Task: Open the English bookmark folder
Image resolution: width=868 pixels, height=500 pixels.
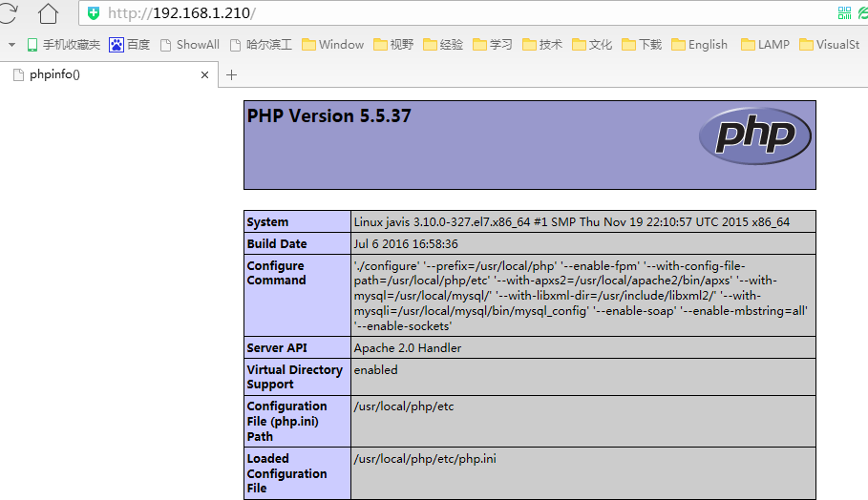Action: (699, 45)
